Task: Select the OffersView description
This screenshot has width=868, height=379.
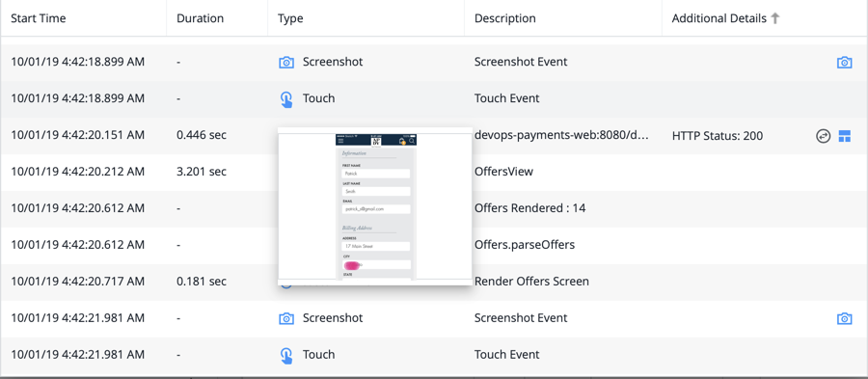Action: click(503, 172)
